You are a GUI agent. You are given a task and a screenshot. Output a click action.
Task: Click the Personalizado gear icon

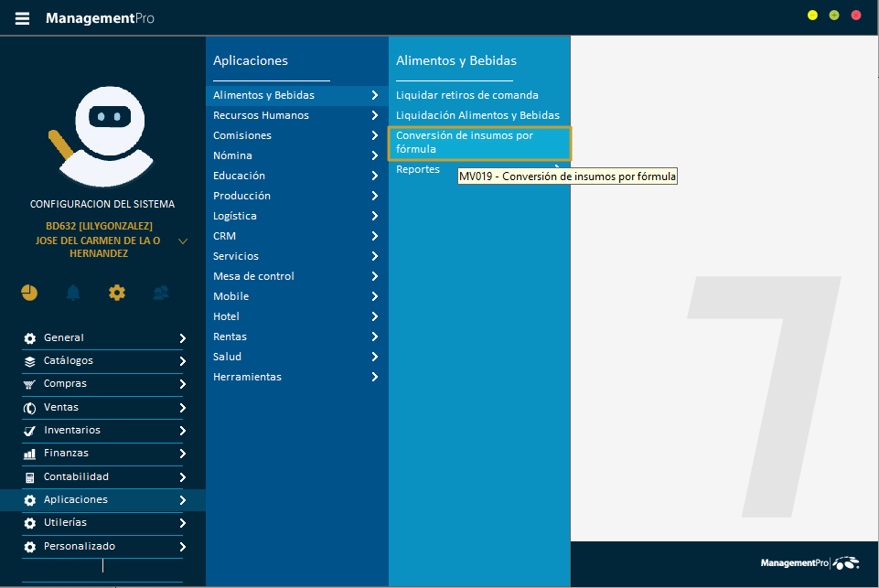point(29,547)
